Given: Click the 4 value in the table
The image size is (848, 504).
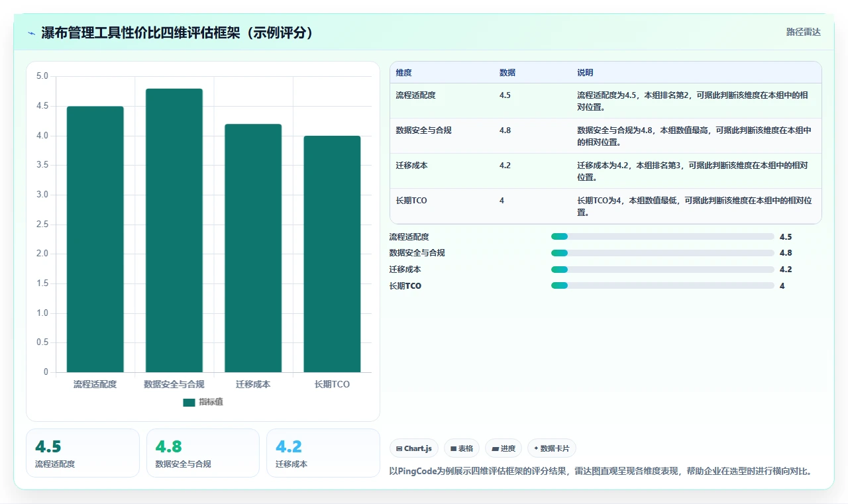Looking at the screenshot, I should click(x=502, y=201).
